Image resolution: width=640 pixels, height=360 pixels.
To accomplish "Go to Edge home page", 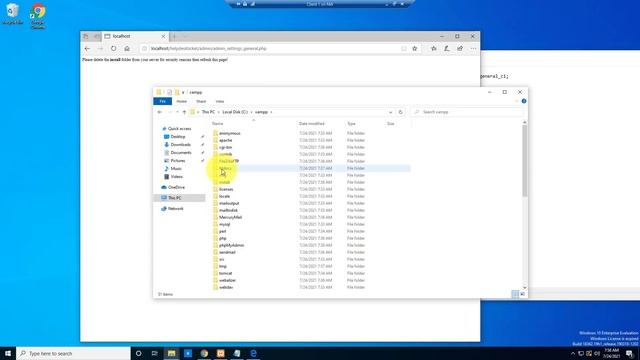I will [x=127, y=49].
